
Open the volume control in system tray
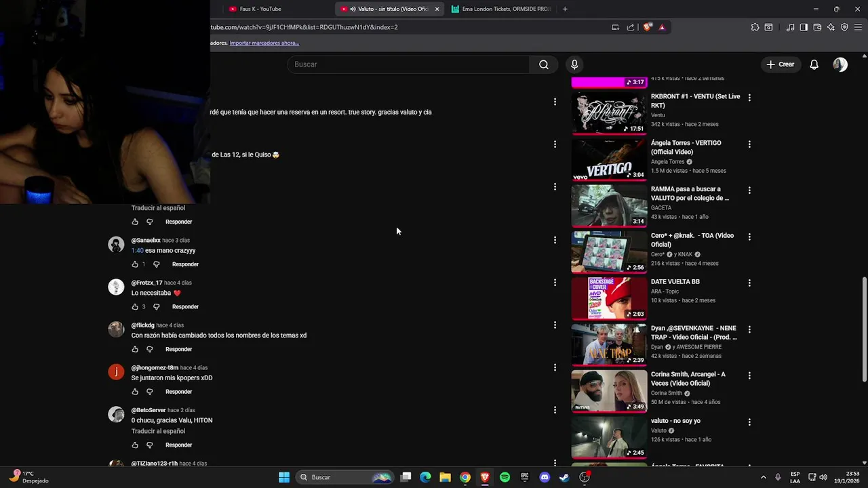[x=823, y=477]
